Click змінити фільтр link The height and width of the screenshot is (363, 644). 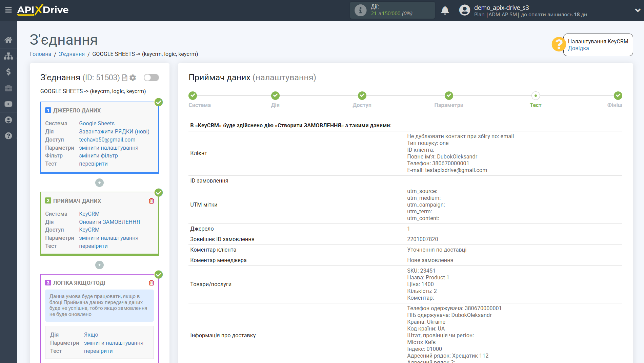[98, 155]
